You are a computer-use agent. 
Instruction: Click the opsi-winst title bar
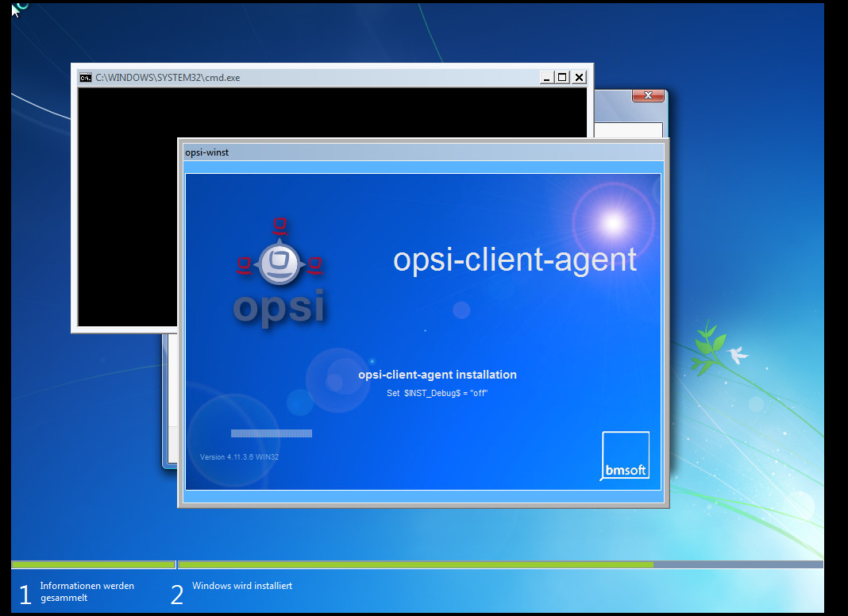423,152
